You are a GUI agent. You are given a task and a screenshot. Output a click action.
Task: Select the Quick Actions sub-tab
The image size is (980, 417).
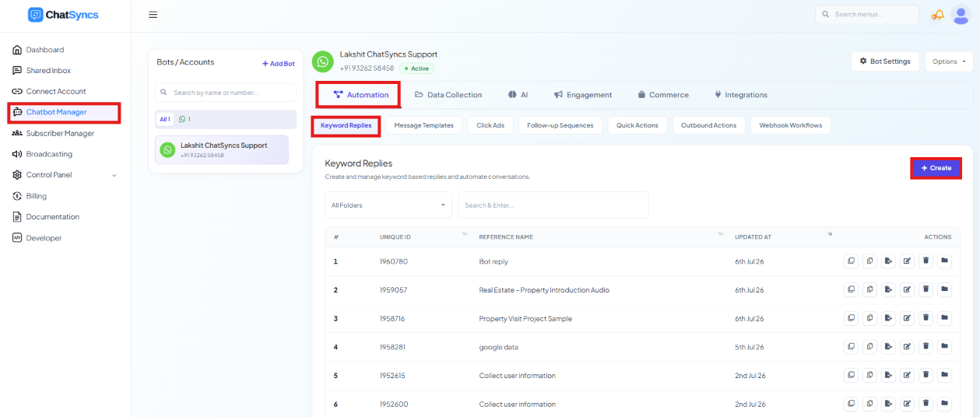[x=638, y=125]
